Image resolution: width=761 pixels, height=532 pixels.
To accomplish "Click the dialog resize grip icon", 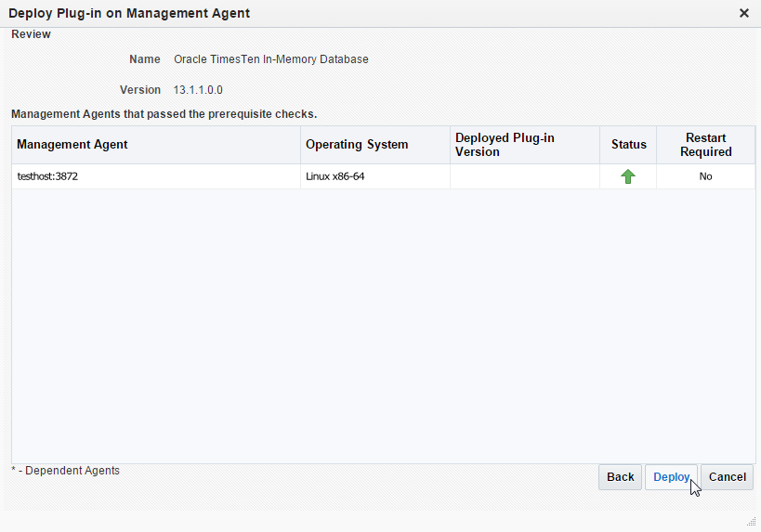I will pos(752,522).
